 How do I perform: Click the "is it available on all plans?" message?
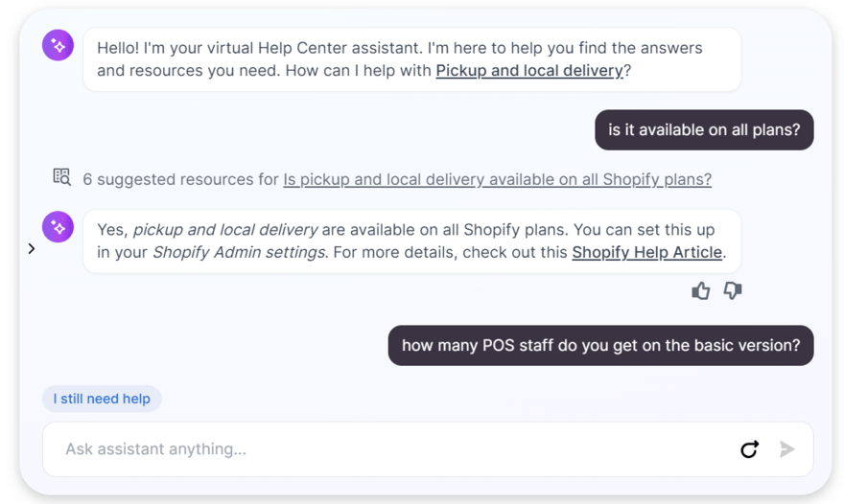coord(704,130)
